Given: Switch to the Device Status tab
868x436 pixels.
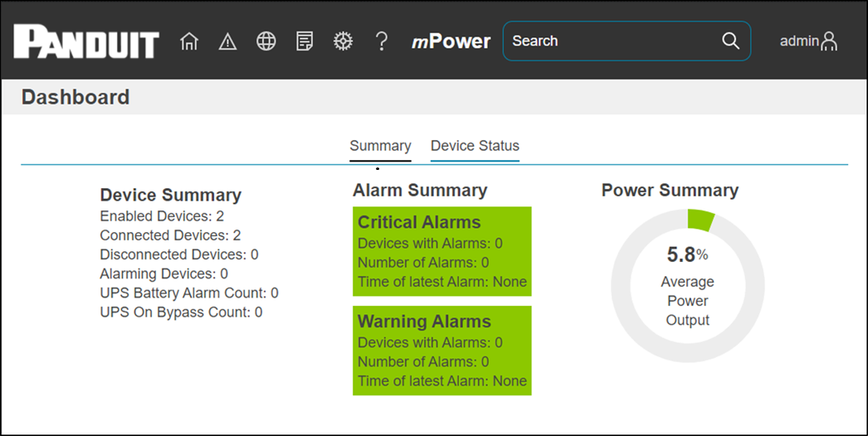Looking at the screenshot, I should point(475,146).
